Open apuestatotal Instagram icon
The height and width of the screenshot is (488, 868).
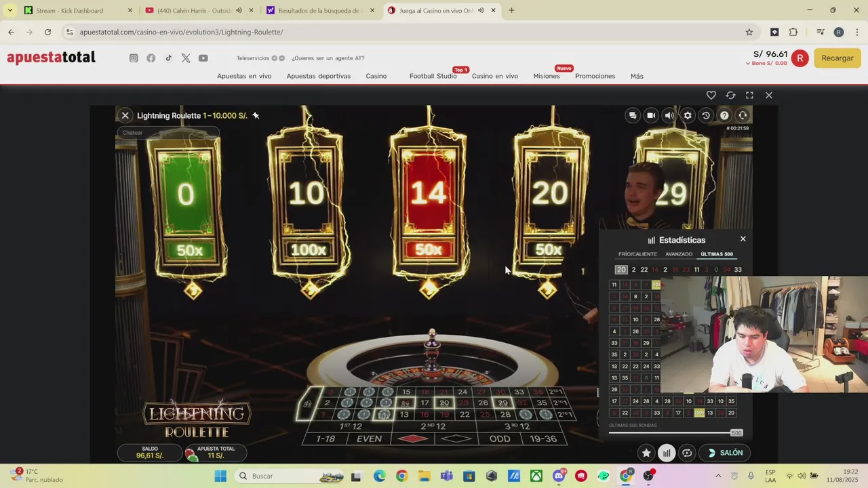click(x=134, y=58)
